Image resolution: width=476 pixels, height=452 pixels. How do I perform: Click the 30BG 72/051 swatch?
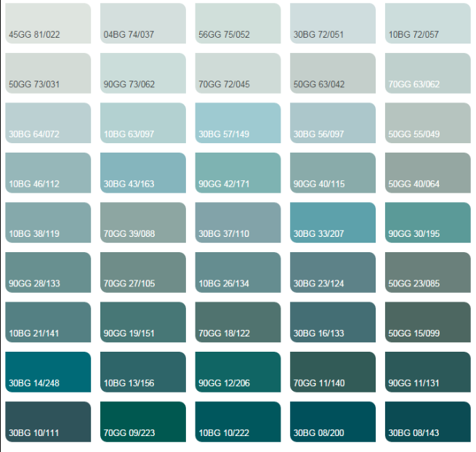coord(333,23)
